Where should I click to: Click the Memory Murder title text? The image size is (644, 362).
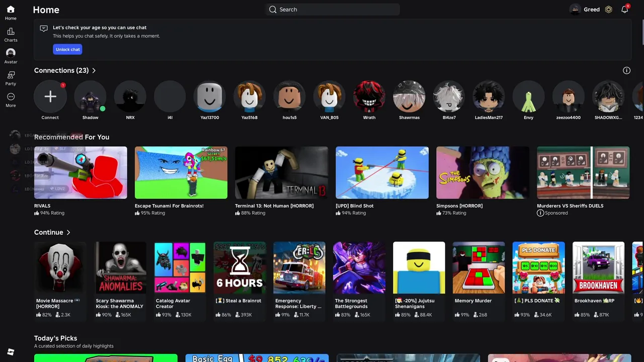473,301
